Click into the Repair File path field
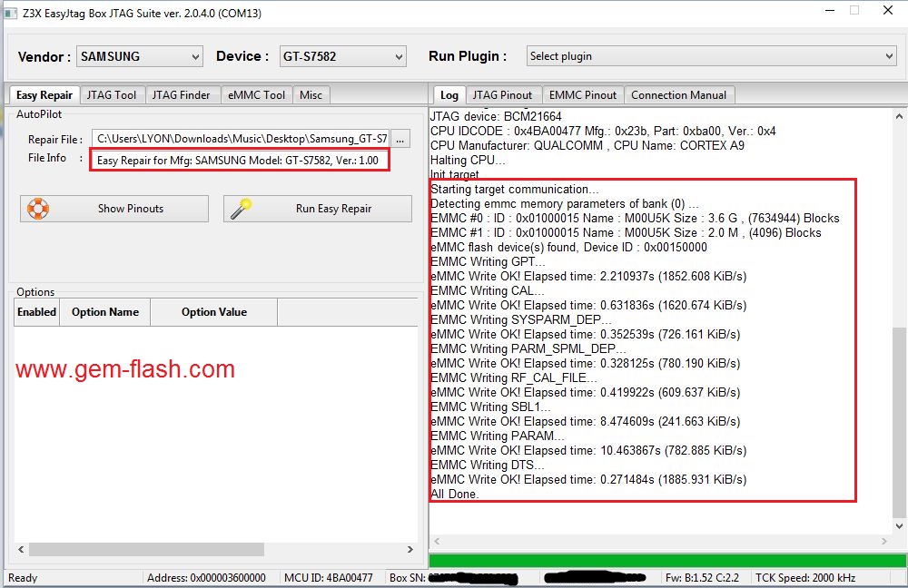Viewport: 908px width, 588px height. (x=241, y=139)
